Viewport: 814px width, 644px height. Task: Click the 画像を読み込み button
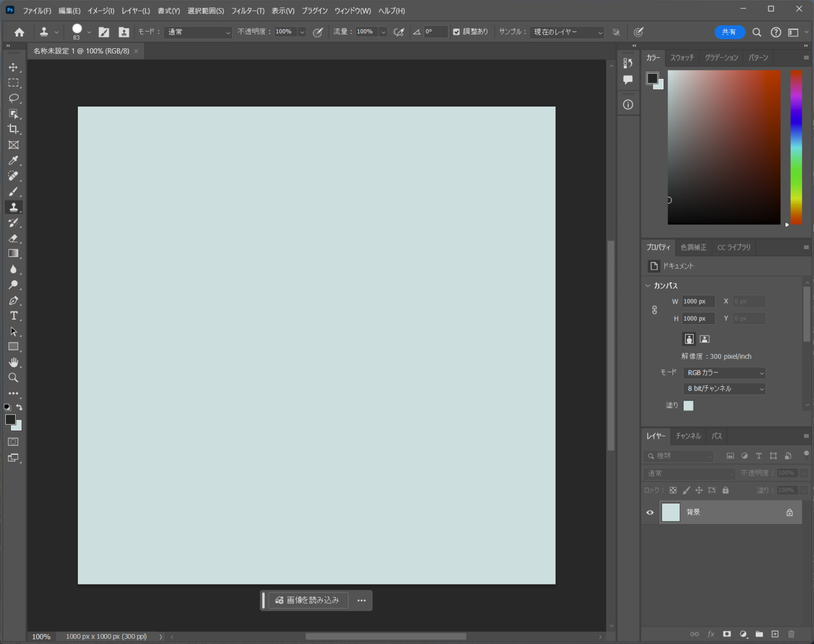[x=308, y=600]
